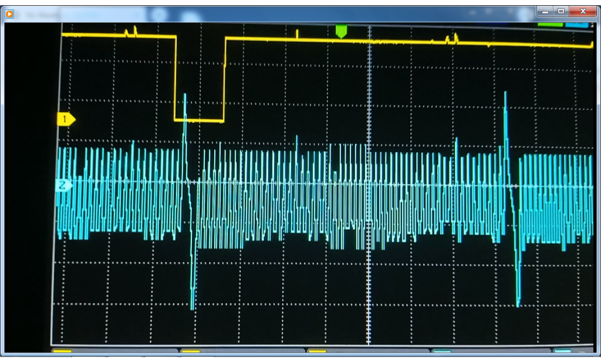Select the cyan channel 2 ground marker
This screenshot has height=364, width=601.
(x=63, y=185)
